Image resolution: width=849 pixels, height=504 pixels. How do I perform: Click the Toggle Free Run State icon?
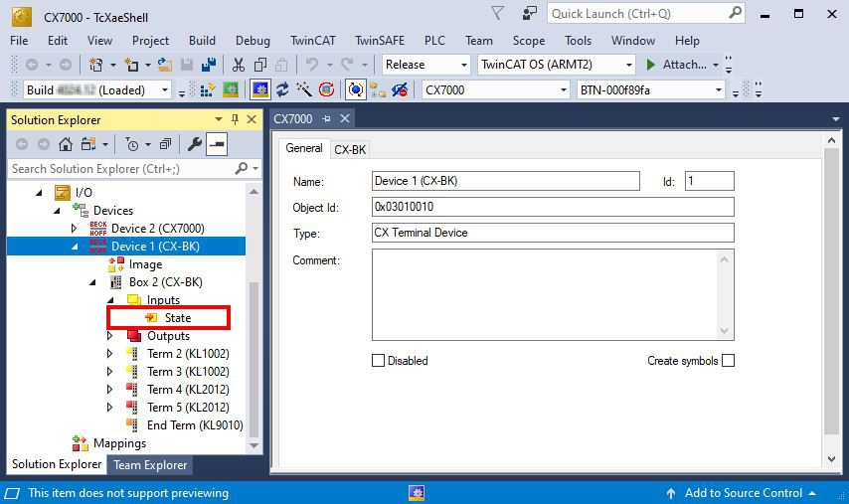coord(326,89)
